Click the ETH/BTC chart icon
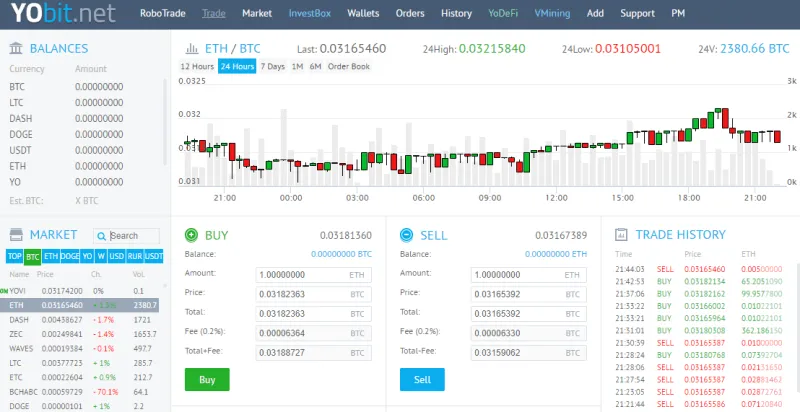Viewport: 800px width, 412px height. 192,49
